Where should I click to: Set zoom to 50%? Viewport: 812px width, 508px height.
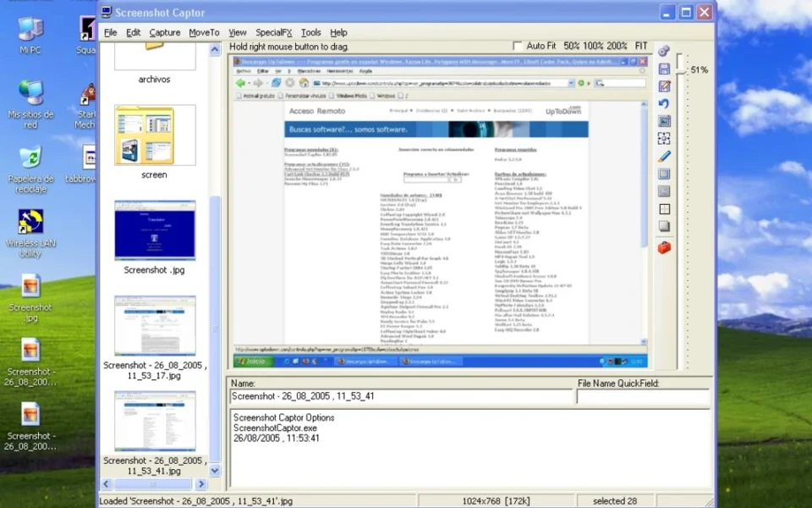[571, 46]
